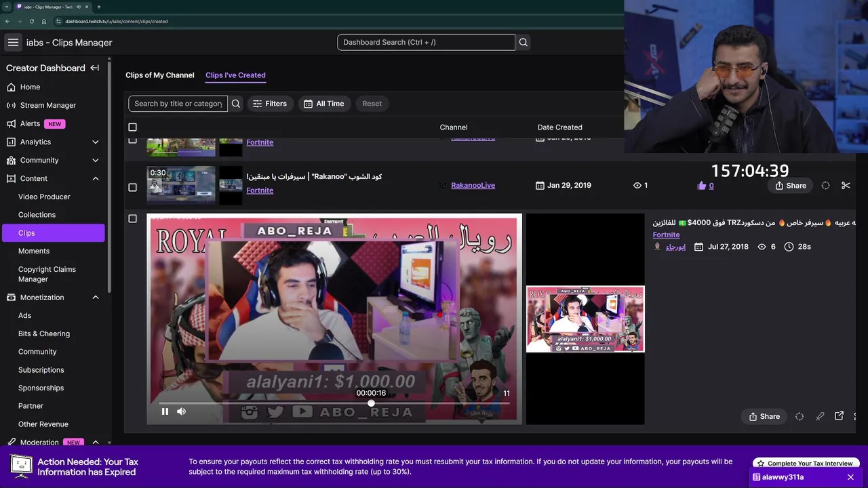Collapse the Creator Dashboard sidebar arrow
Screen dimensions: 868x488
coord(95,68)
